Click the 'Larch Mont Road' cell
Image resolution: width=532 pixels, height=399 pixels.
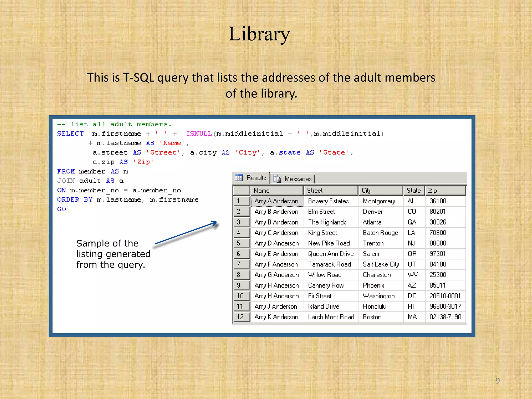coord(331,317)
